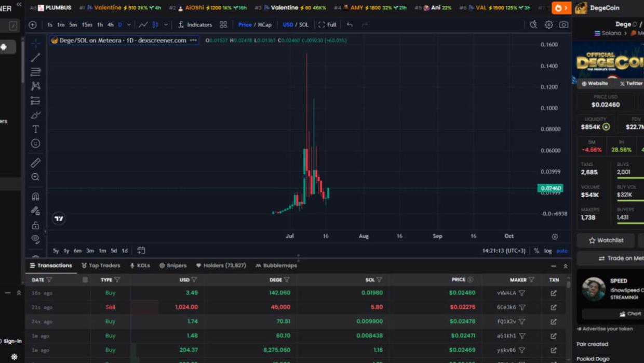644x363 pixels.
Task: Hide all drawings with eye icon
Action: (x=35, y=239)
